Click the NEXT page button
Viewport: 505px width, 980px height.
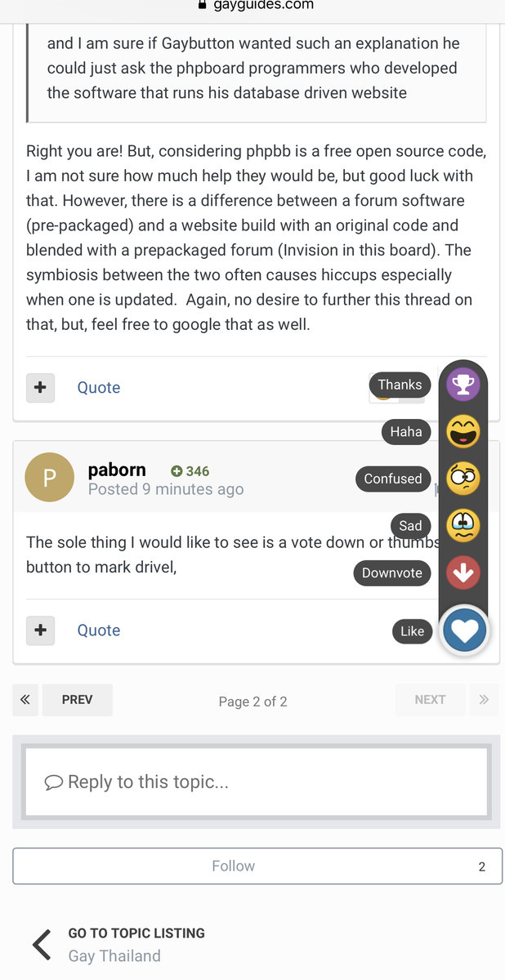[x=430, y=700]
